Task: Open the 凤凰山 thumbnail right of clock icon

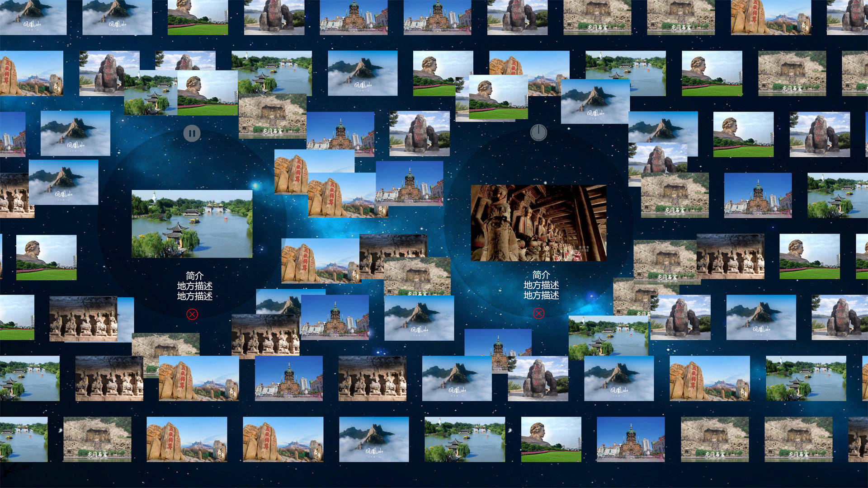Action: (x=594, y=101)
